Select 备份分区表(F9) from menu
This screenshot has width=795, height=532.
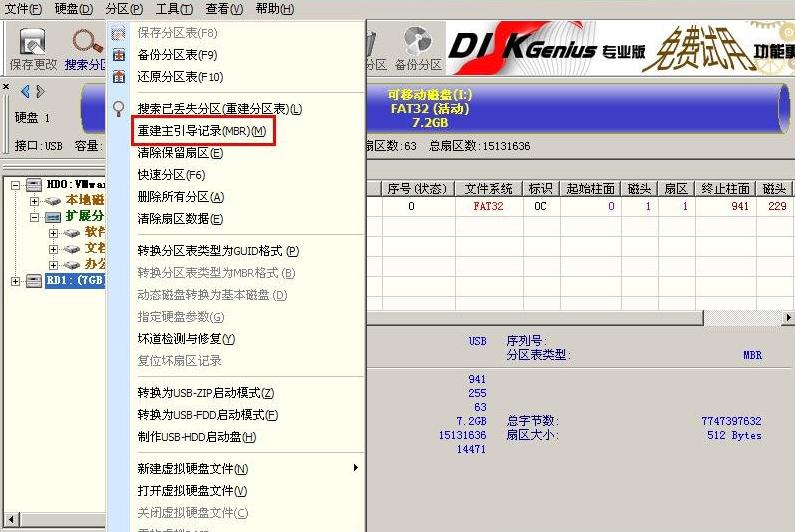click(177, 55)
